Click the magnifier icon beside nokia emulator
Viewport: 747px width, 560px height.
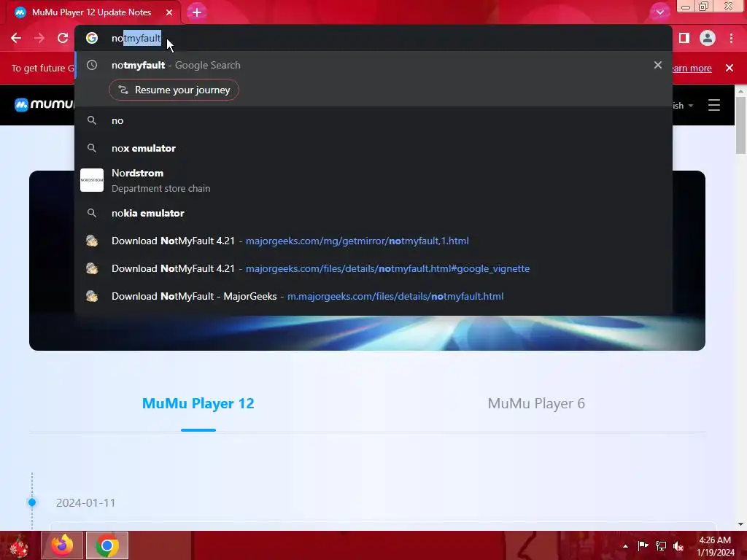pyautogui.click(x=92, y=213)
